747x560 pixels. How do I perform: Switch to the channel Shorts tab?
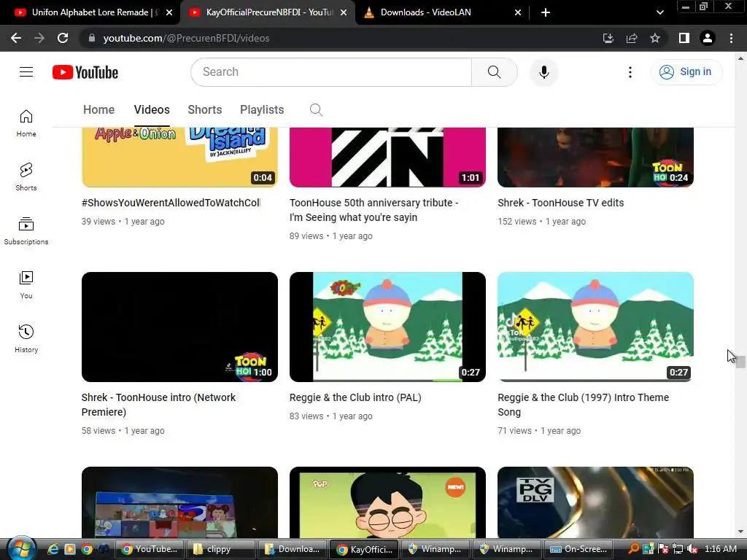[205, 109]
